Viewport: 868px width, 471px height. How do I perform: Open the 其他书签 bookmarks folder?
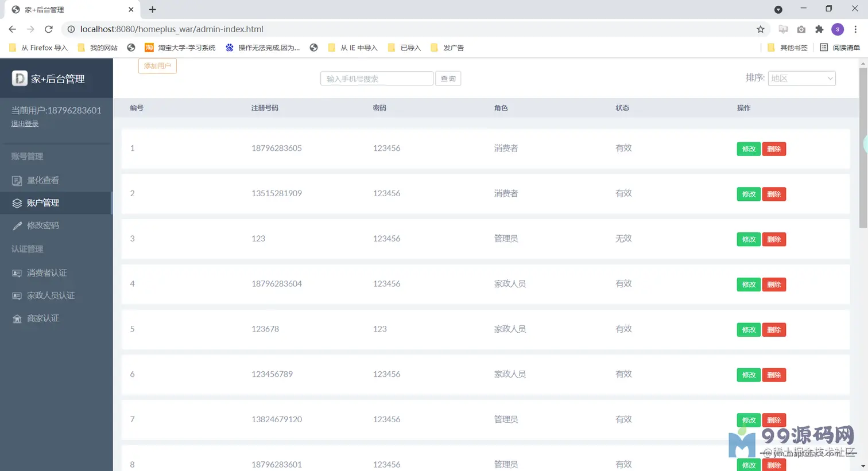[x=788, y=48]
